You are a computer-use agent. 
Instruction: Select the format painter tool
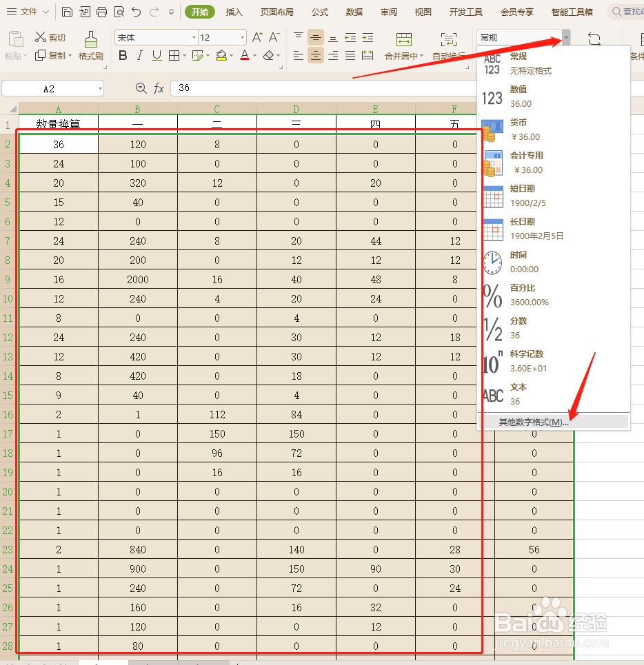pos(90,45)
